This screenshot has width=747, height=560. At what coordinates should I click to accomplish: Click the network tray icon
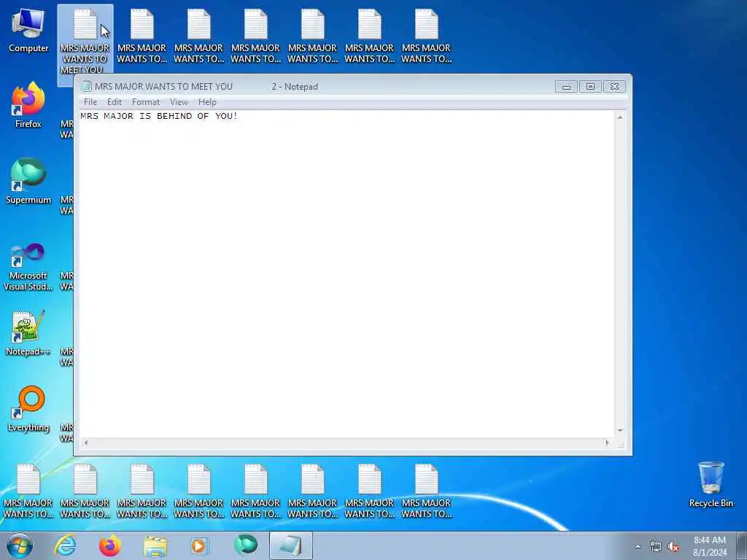[656, 547]
